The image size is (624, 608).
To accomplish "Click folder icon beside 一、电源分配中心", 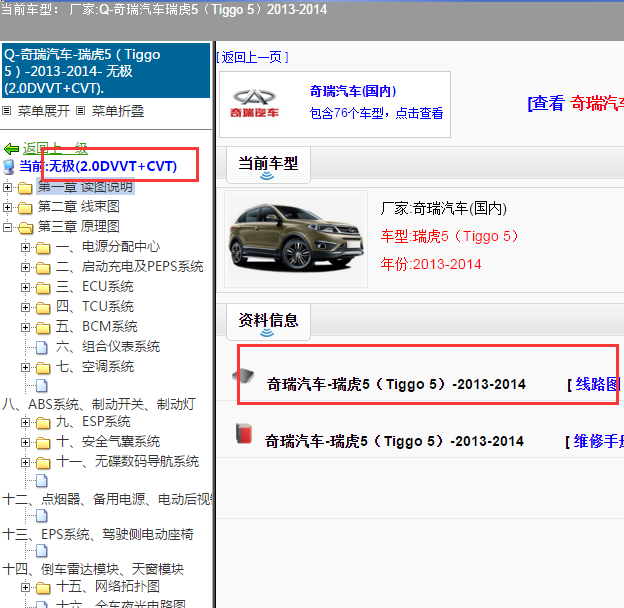I will pos(43,248).
